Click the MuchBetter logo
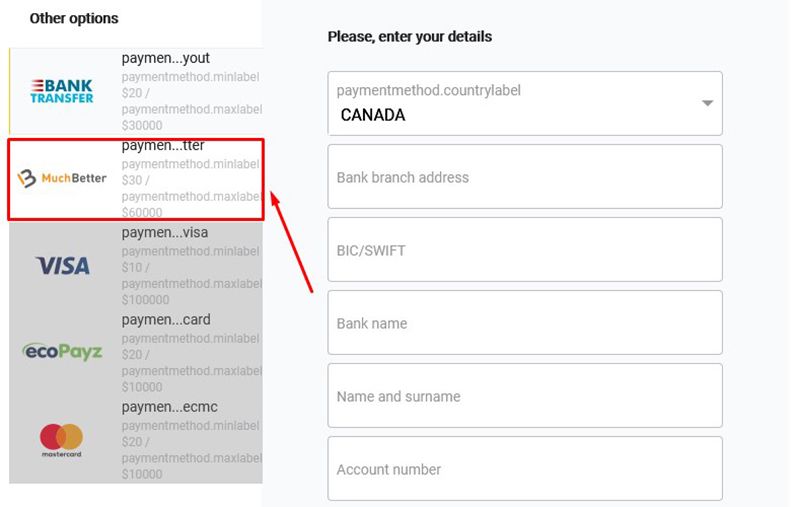This screenshot has width=800, height=507. 64,179
